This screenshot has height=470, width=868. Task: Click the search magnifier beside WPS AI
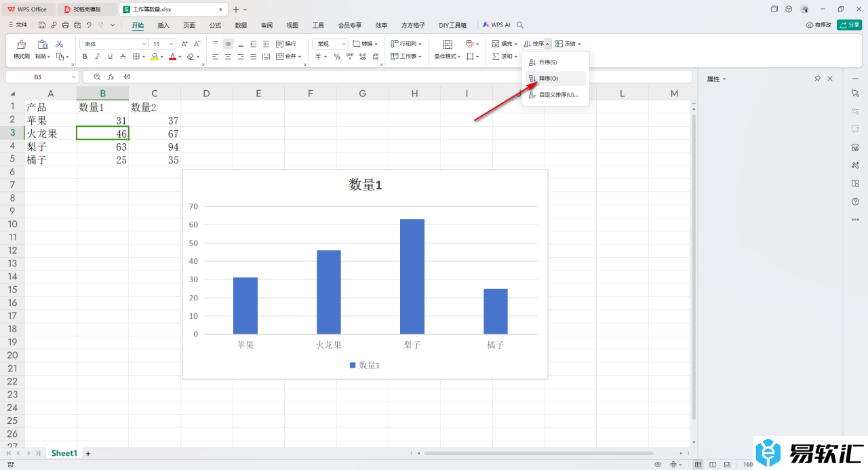coord(520,25)
